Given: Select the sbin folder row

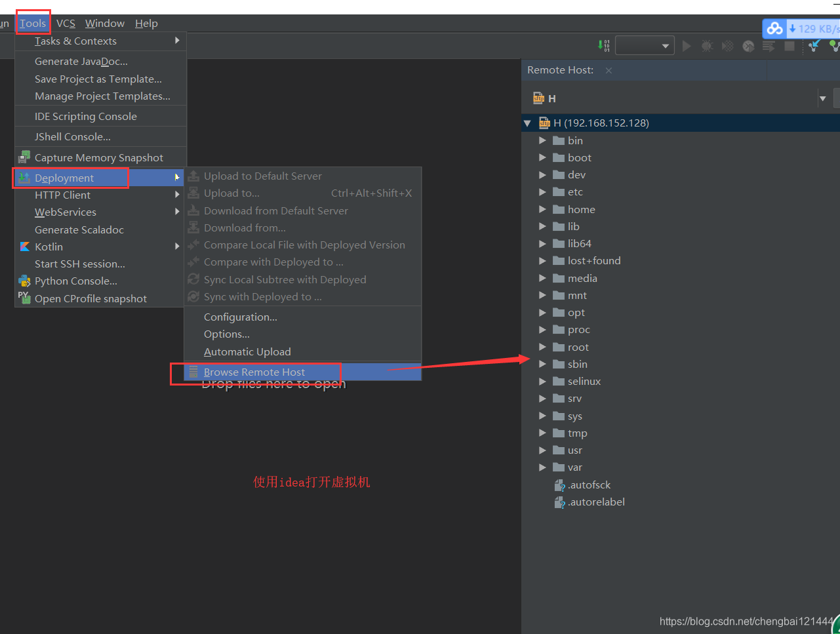Looking at the screenshot, I should click(x=681, y=364).
